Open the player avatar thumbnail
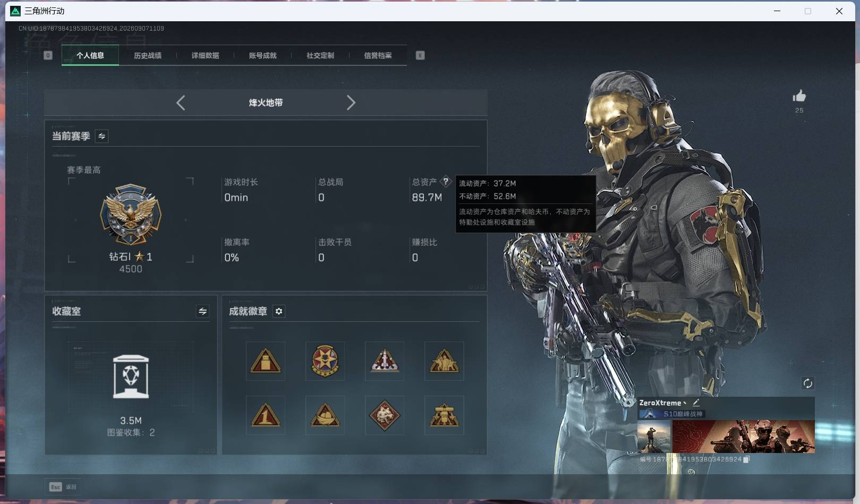 coord(654,437)
